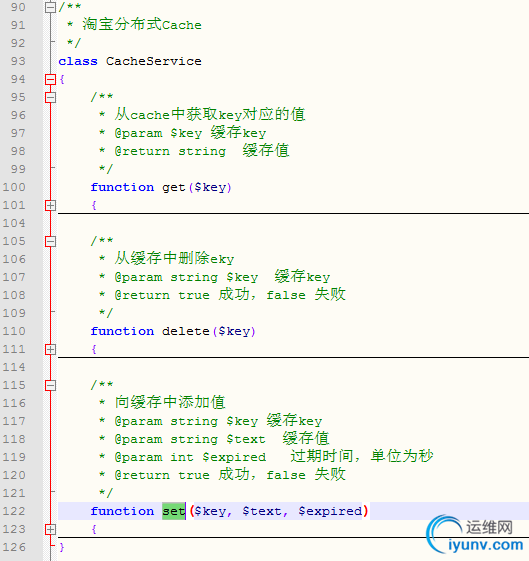Click the opening brace on line 101
Image resolution: width=529 pixels, height=561 pixels.
[x=94, y=205]
